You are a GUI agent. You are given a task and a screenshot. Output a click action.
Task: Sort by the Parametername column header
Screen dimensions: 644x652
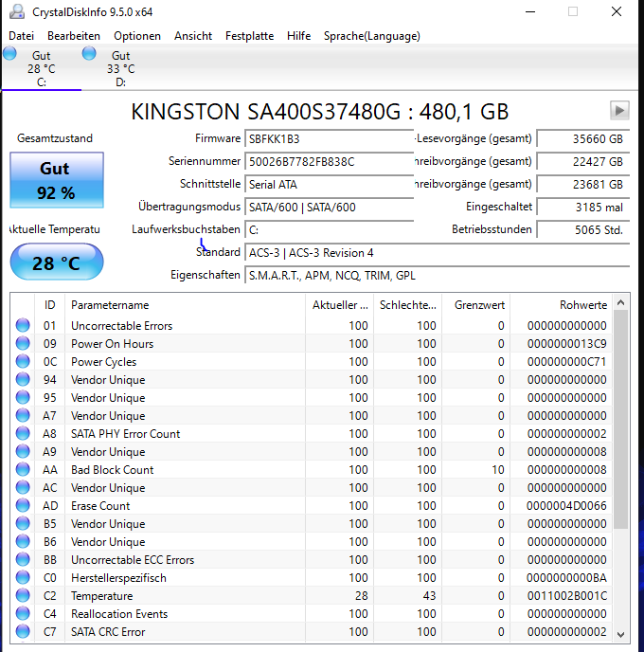[185, 305]
